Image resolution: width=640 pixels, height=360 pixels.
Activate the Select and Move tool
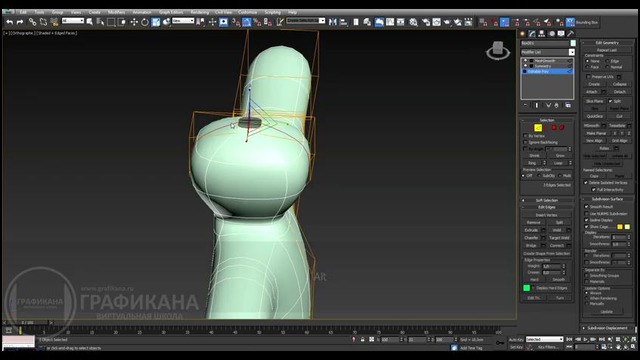tap(134, 22)
